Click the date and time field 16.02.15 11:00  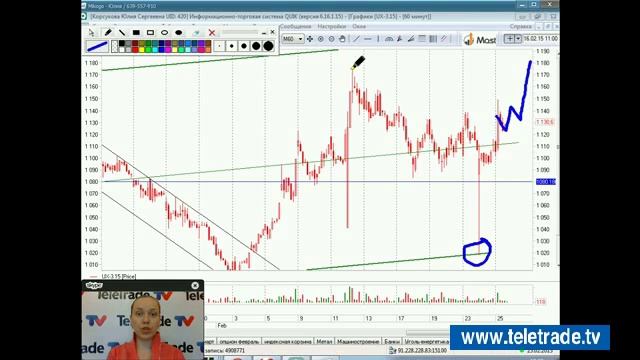540,38
